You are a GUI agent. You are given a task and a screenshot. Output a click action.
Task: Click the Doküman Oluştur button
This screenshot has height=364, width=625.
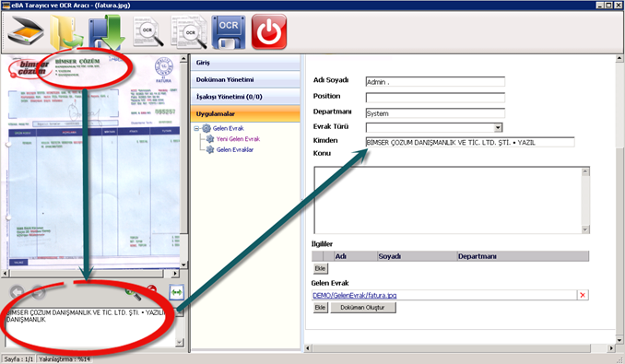click(x=362, y=308)
